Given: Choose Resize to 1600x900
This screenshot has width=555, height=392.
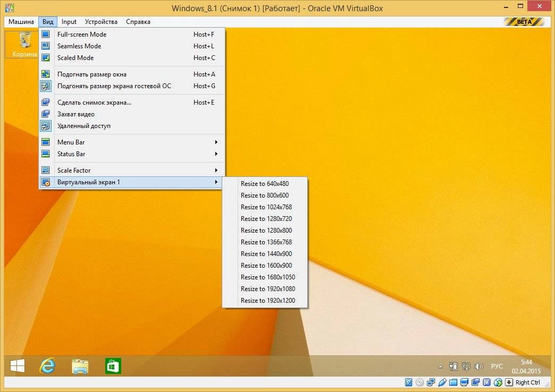Looking at the screenshot, I should click(265, 266).
